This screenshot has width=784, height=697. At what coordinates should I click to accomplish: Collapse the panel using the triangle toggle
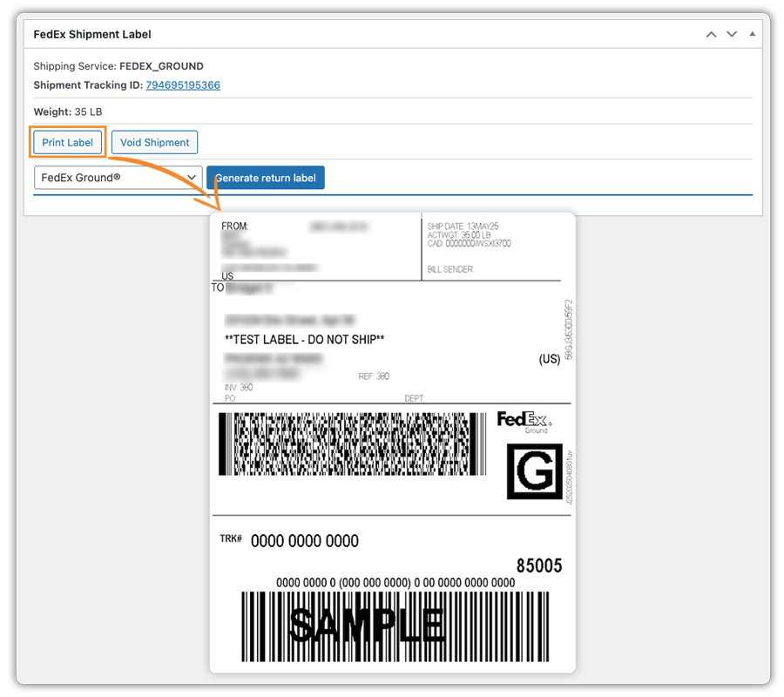752,33
